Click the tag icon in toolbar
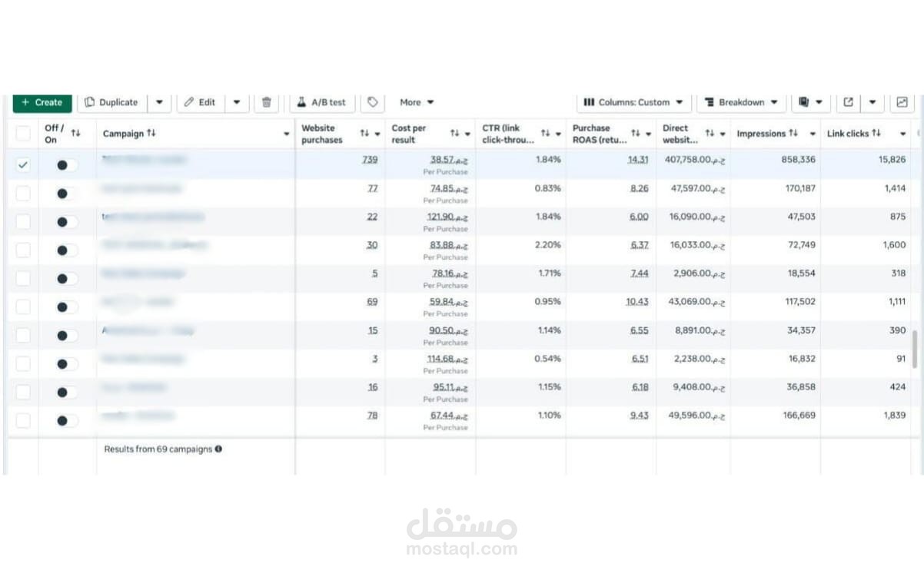The width and height of the screenshot is (924, 570). click(x=373, y=102)
